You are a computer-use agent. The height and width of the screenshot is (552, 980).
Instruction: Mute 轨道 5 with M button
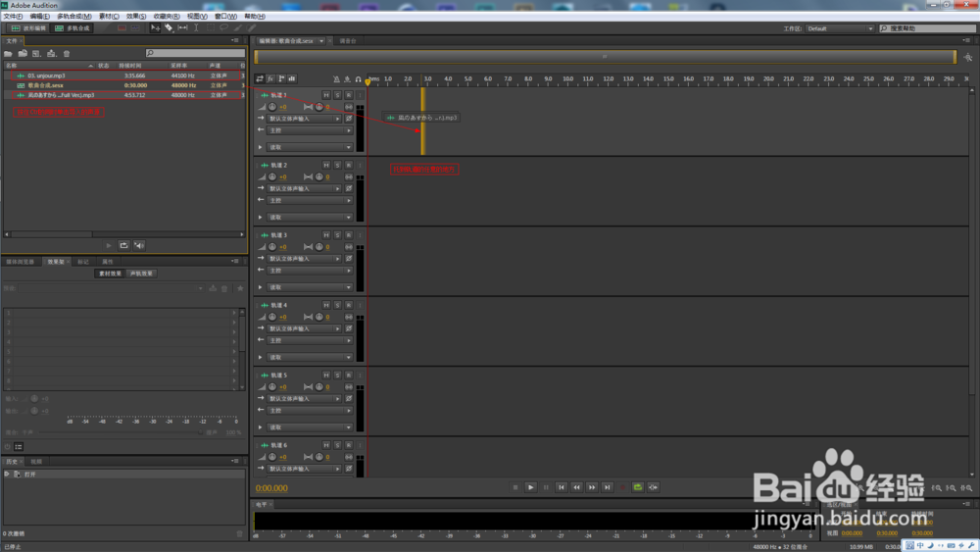(x=326, y=376)
